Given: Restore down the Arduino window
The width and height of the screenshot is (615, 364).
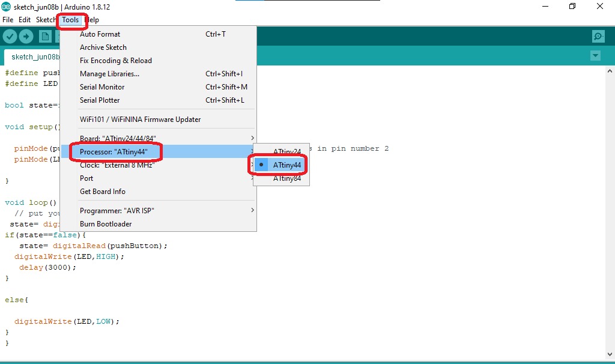Looking at the screenshot, I should [x=572, y=6].
